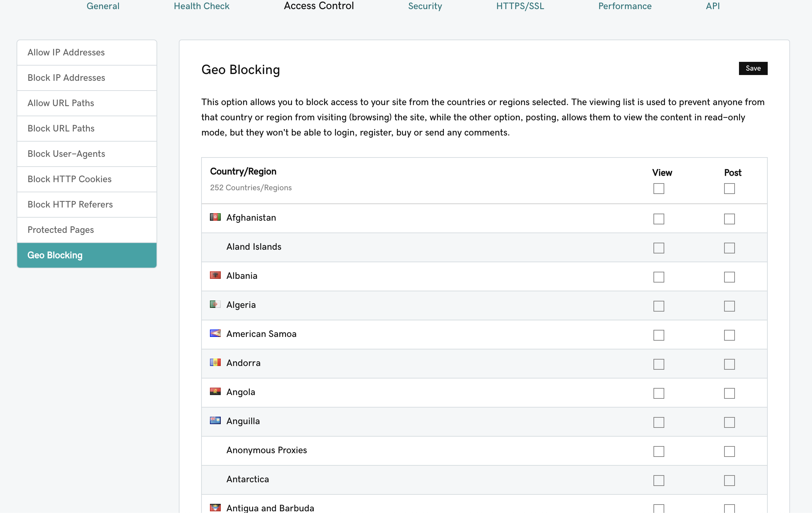Select Block HTTP Referers in the sidebar

coord(70,204)
